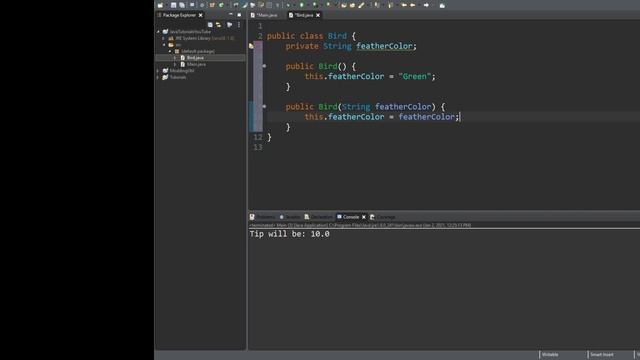640x360 pixels.
Task: Close the Console tab
Action: click(x=364, y=217)
